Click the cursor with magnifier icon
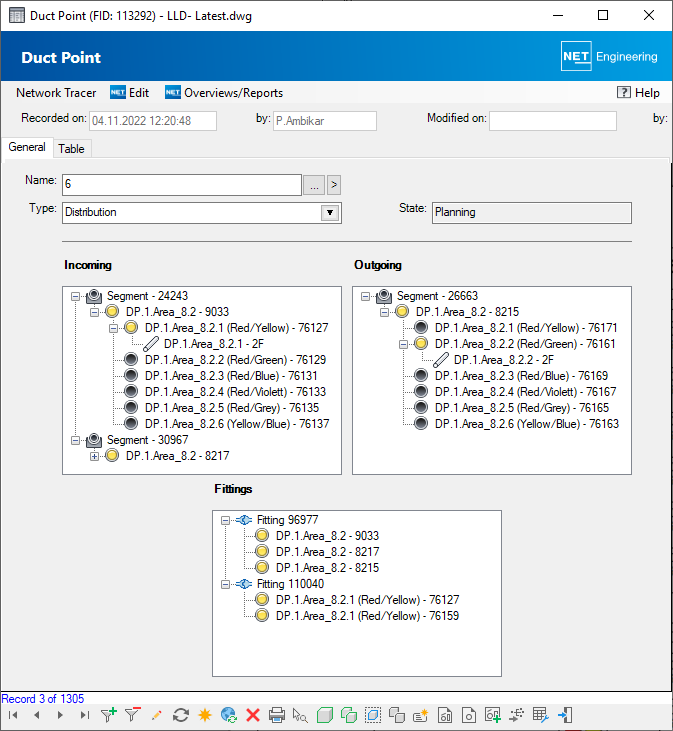This screenshot has height=731, width=673. [x=300, y=715]
